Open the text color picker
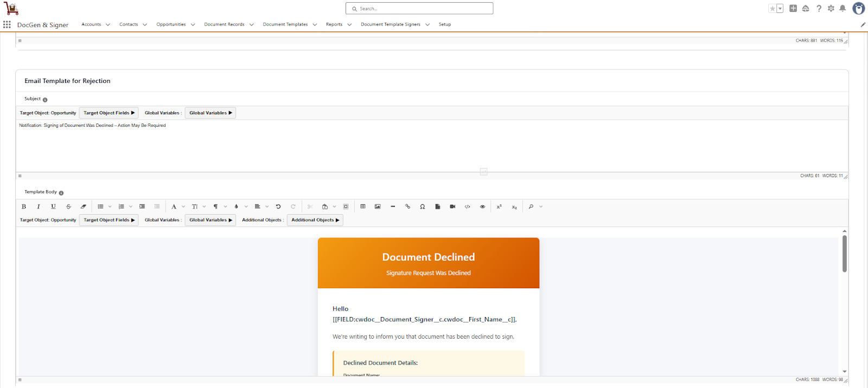The image size is (868, 388). [236, 206]
